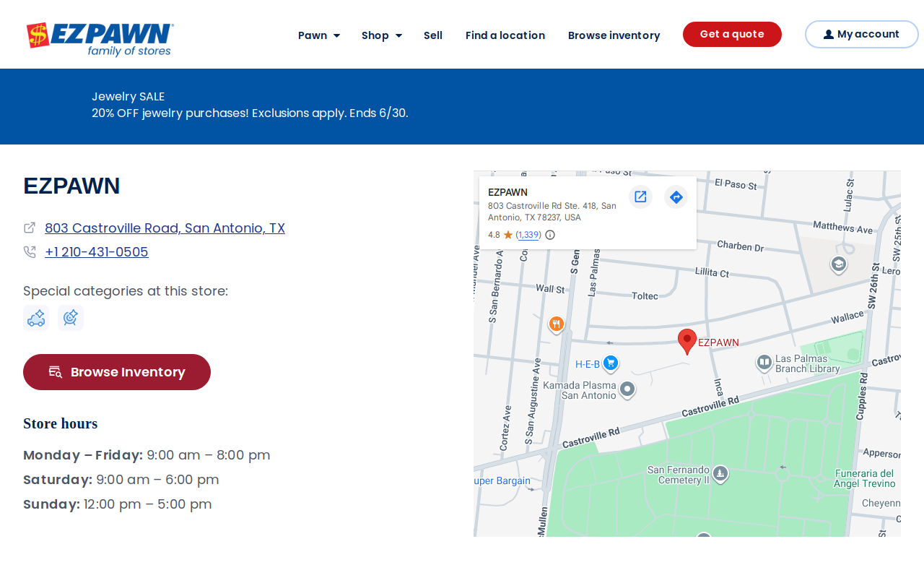Click the red EZPAWN map pin
Screen dimensions: 924x578
point(687,342)
